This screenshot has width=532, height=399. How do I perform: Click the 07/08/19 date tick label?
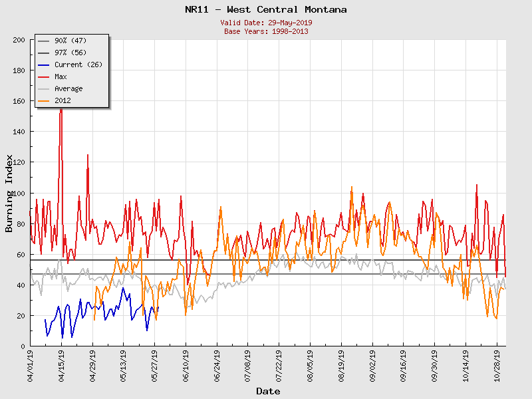click(x=248, y=364)
